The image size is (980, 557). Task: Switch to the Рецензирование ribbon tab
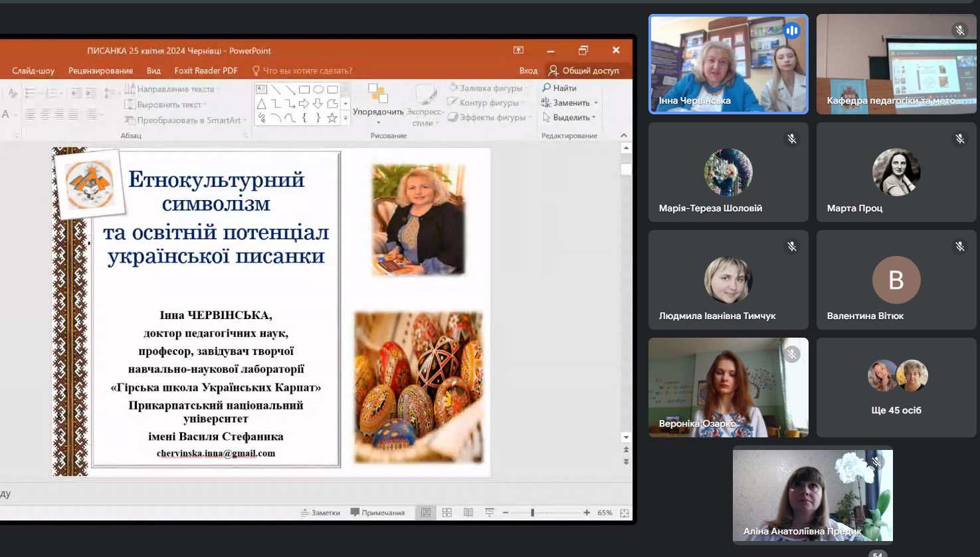point(100,70)
